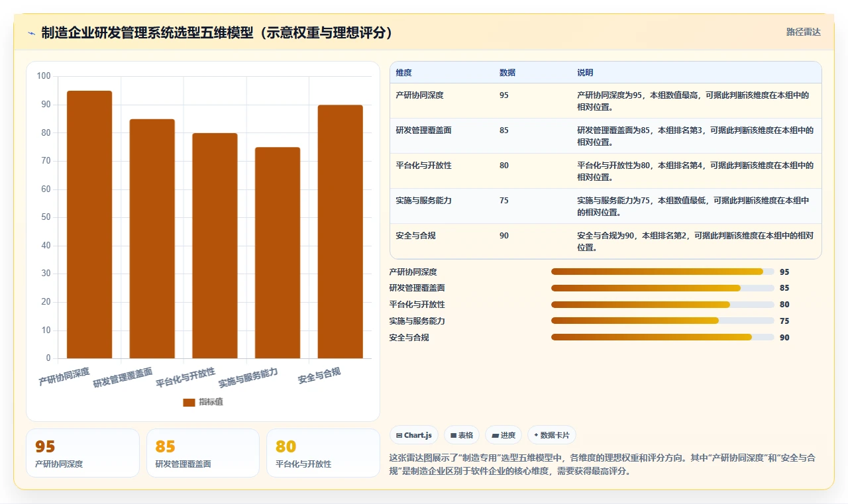Select the 数据卡片 tag

pos(552,435)
